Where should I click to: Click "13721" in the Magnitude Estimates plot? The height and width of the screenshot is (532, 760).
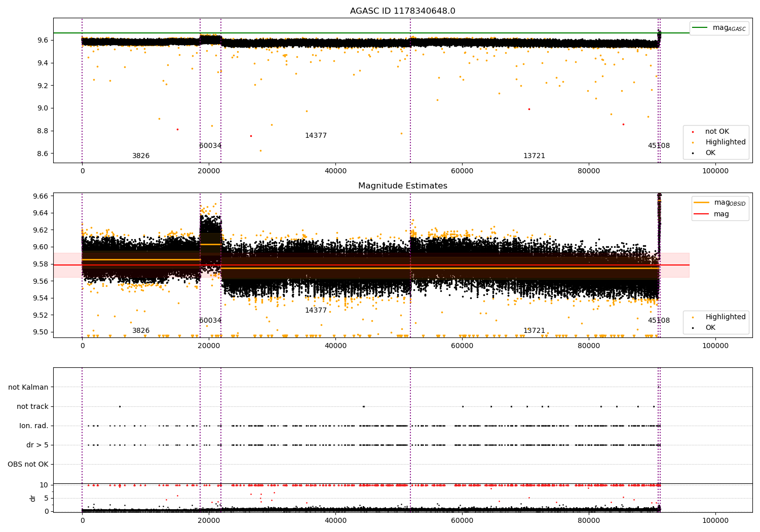[x=534, y=331]
